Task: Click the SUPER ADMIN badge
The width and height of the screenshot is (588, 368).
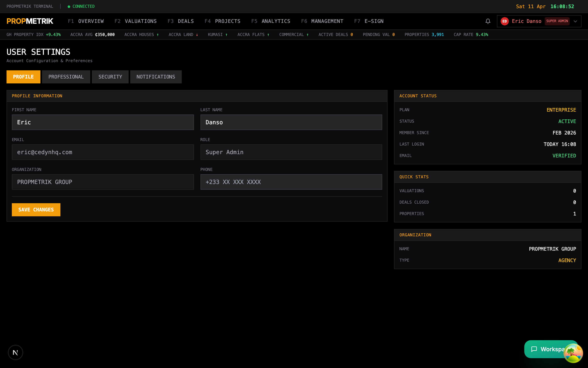Action: tap(557, 21)
